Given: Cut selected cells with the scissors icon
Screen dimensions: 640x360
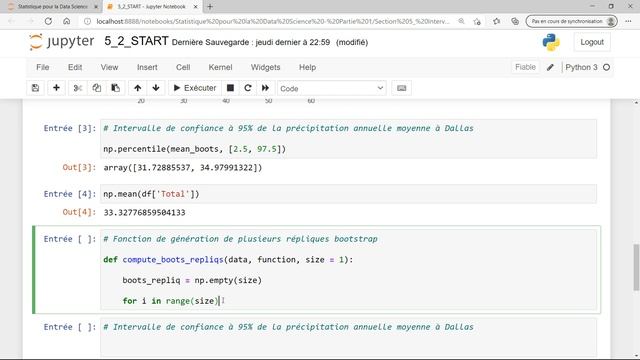Looking at the screenshot, I should click(x=78, y=88).
